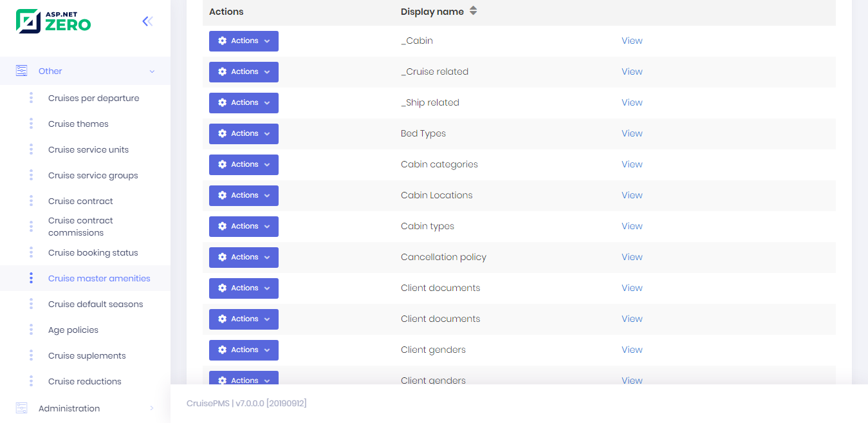Navigate to Cruise service groups
Image resolution: width=868 pixels, height=423 pixels.
pos(93,175)
